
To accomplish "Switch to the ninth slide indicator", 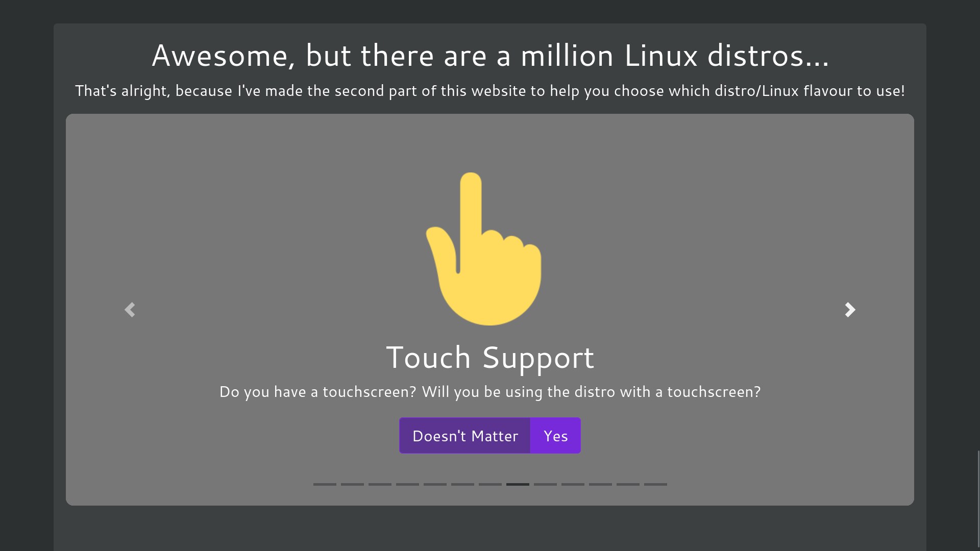I will click(x=545, y=484).
